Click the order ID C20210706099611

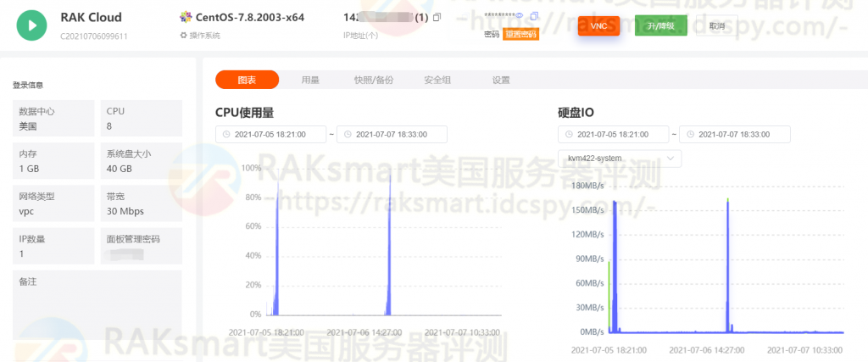(x=93, y=36)
